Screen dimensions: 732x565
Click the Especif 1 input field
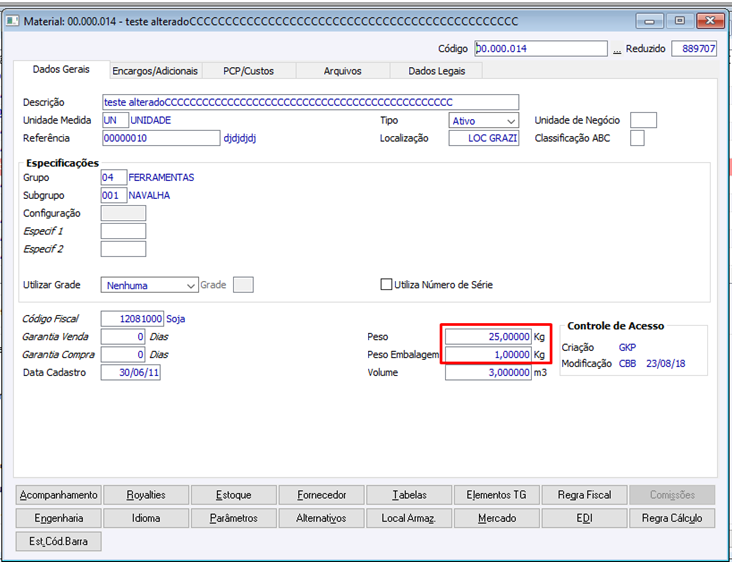(x=123, y=231)
